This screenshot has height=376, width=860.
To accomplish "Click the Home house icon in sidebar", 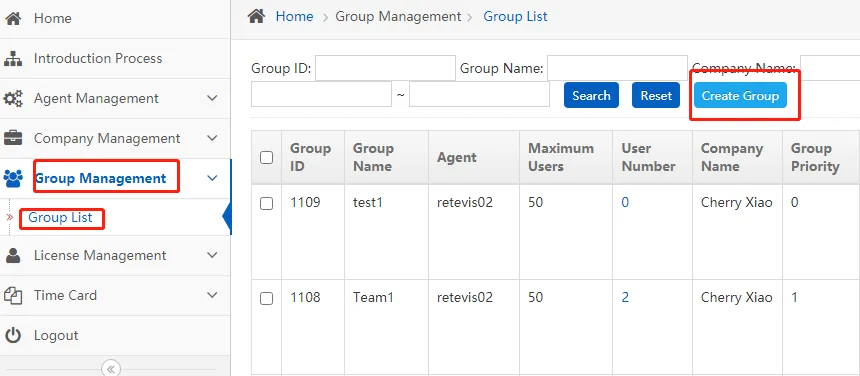I will [x=13, y=18].
